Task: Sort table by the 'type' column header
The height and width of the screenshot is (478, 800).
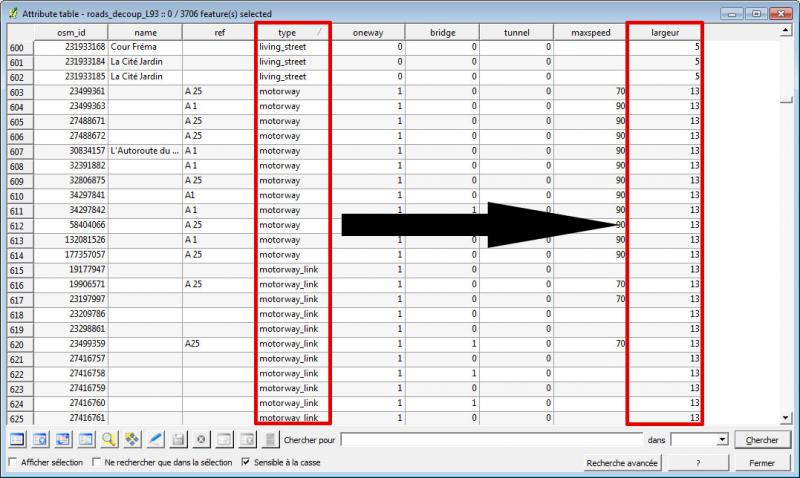Action: pos(287,33)
